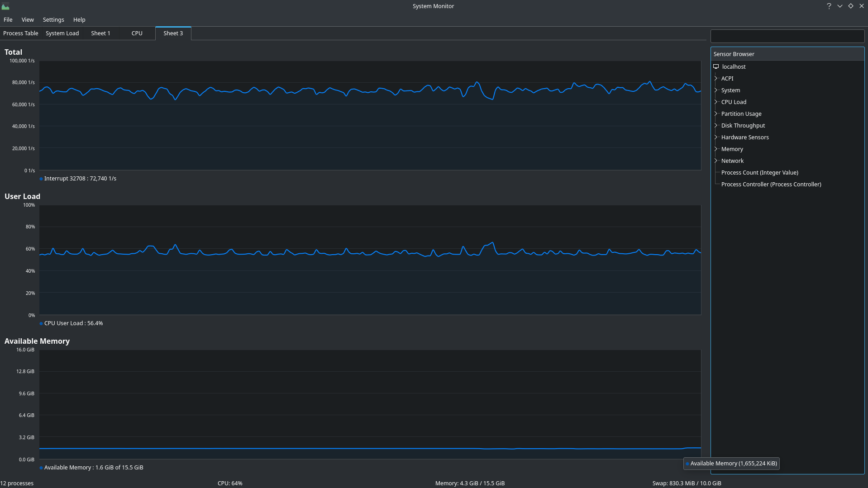The width and height of the screenshot is (868, 488).
Task: Click the localhost computer icon in Sensor Browser
Action: [716, 66]
